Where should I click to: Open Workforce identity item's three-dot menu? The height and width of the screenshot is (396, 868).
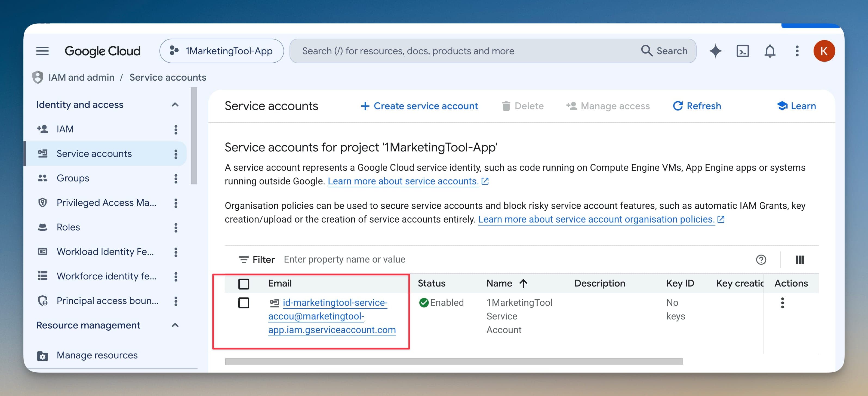pos(176,277)
